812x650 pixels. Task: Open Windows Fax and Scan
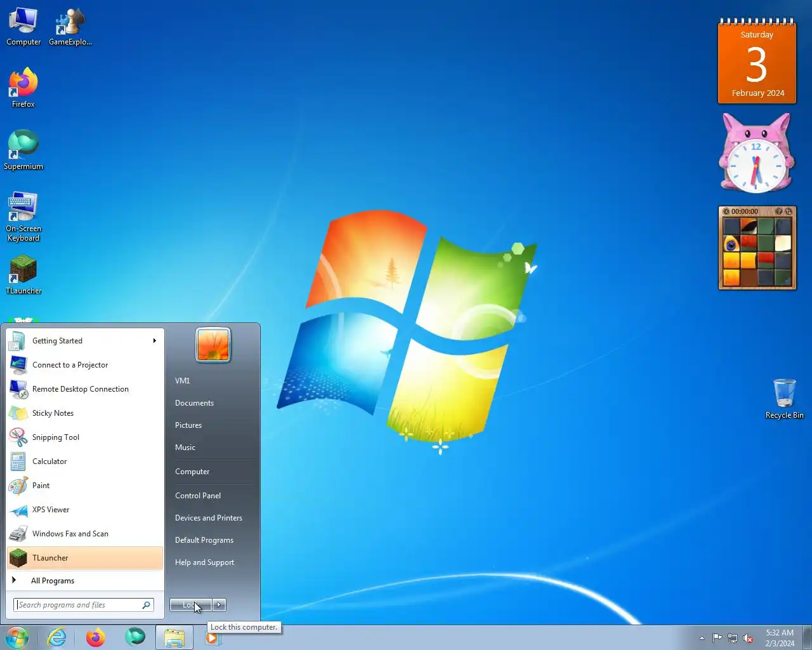point(85,534)
